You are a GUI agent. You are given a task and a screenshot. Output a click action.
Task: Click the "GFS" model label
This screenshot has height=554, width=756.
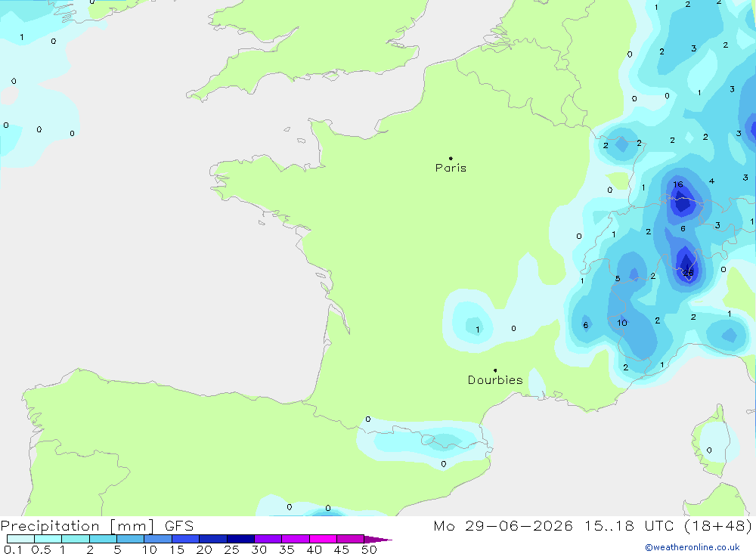point(179,526)
